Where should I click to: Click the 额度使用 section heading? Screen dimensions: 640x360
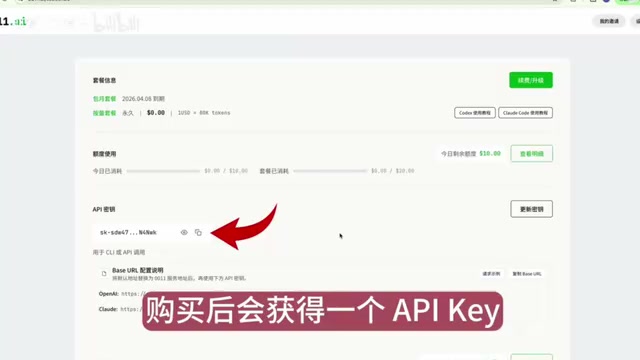click(104, 154)
